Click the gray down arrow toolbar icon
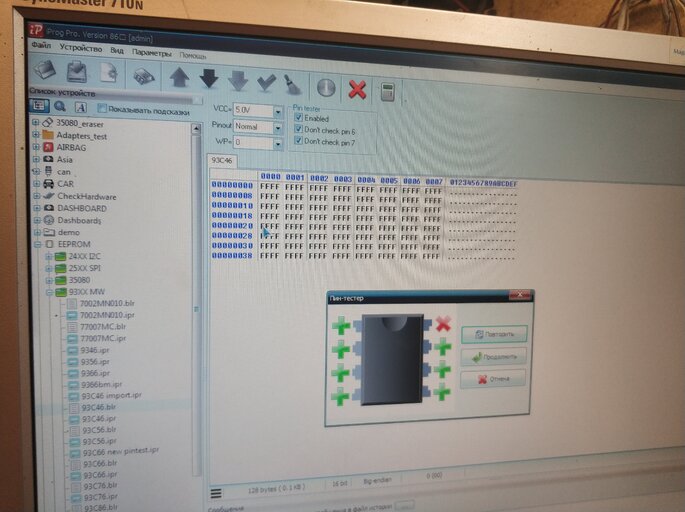This screenshot has height=512, width=685. pos(238,81)
